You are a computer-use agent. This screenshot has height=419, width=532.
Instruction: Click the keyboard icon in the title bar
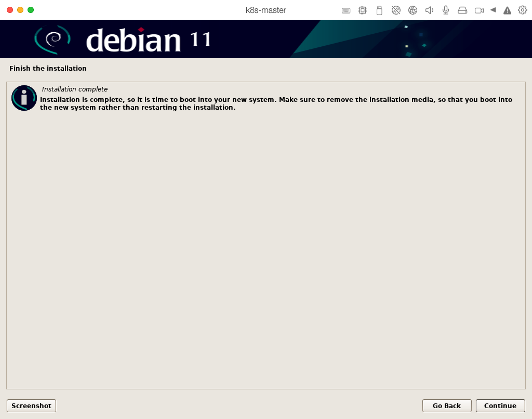345,10
